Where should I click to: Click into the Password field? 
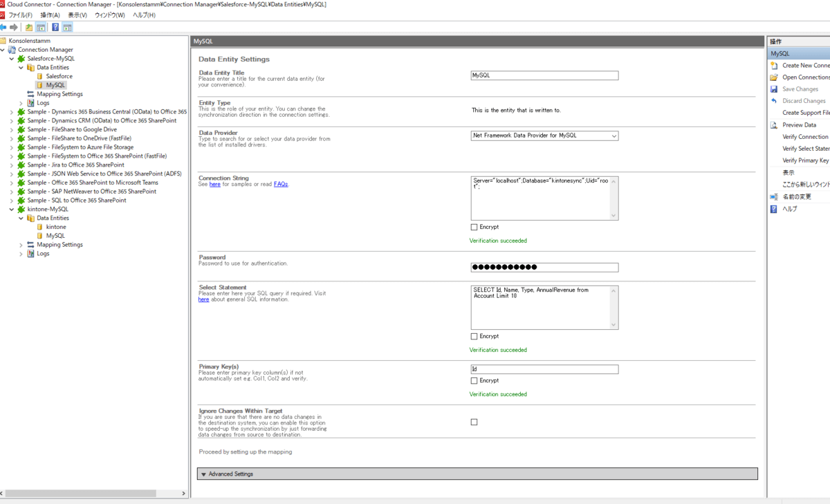[x=544, y=268]
